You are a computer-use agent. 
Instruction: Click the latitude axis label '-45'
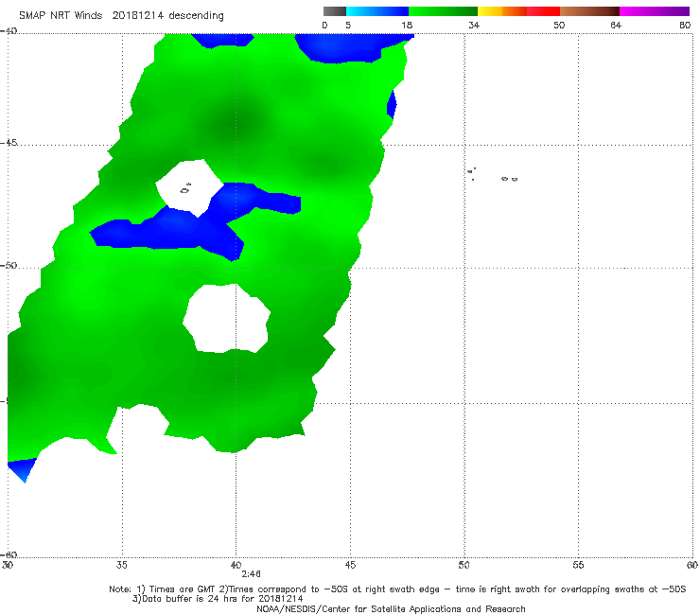[9, 143]
